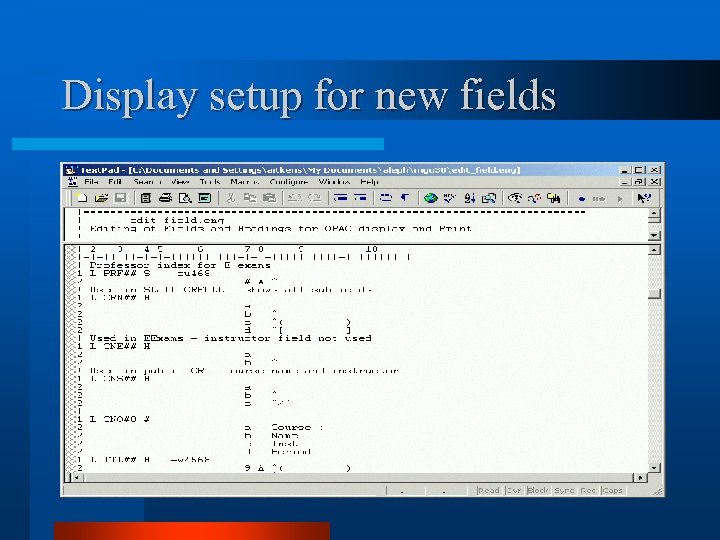Click the Read indicator in the status bar
This screenshot has height=540, width=720.
coord(489,490)
